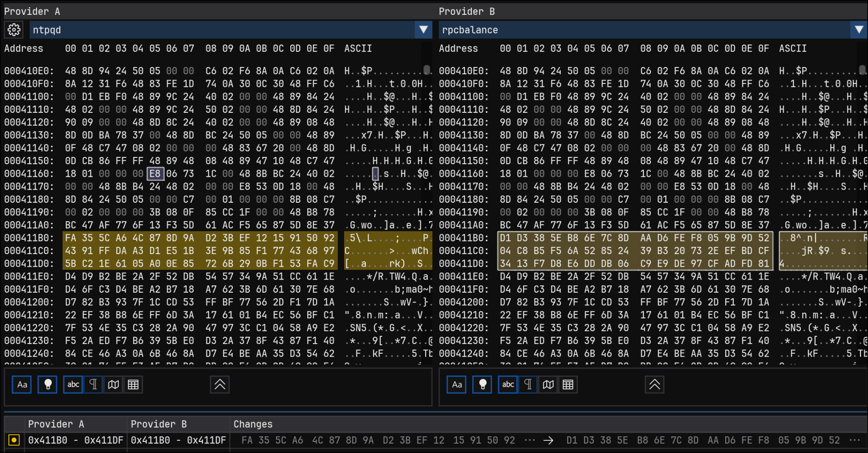Click the uppercase Aa icon in Provider B
The width and height of the screenshot is (868, 453).
[456, 385]
